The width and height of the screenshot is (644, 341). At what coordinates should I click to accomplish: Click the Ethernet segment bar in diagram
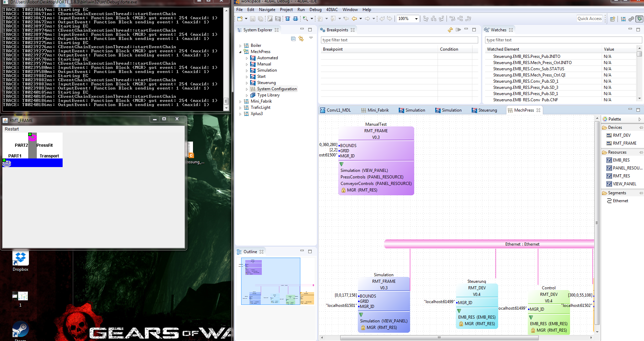[x=489, y=244]
